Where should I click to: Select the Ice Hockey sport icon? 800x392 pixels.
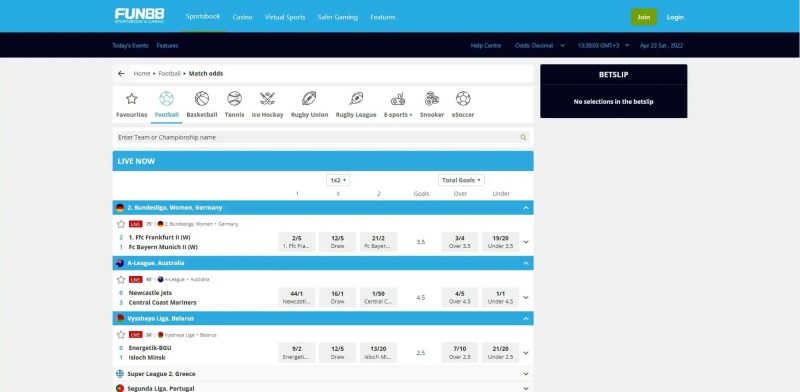pos(267,99)
